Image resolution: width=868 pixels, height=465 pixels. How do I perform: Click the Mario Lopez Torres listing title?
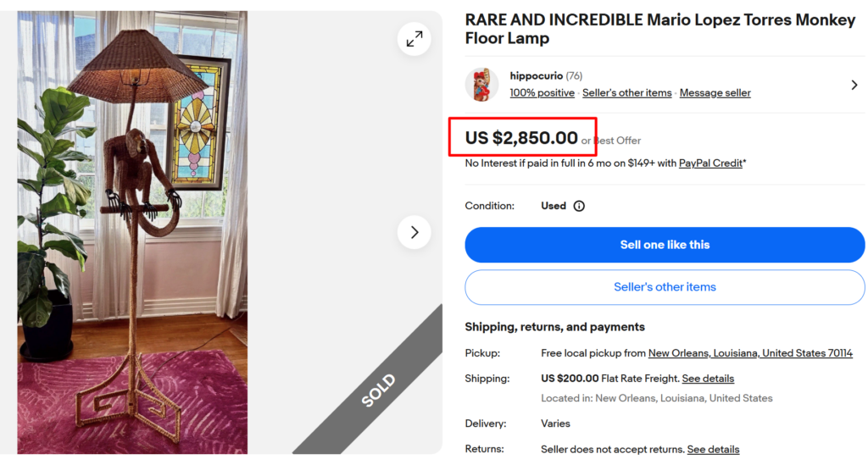[659, 29]
